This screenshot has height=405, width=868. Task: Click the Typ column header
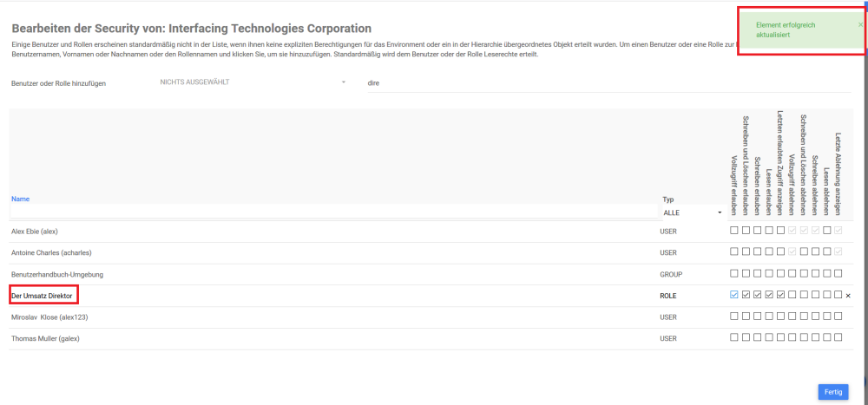667,199
